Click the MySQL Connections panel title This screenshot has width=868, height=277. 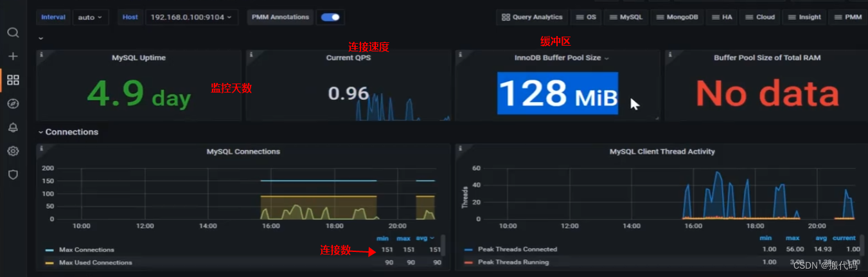(244, 152)
